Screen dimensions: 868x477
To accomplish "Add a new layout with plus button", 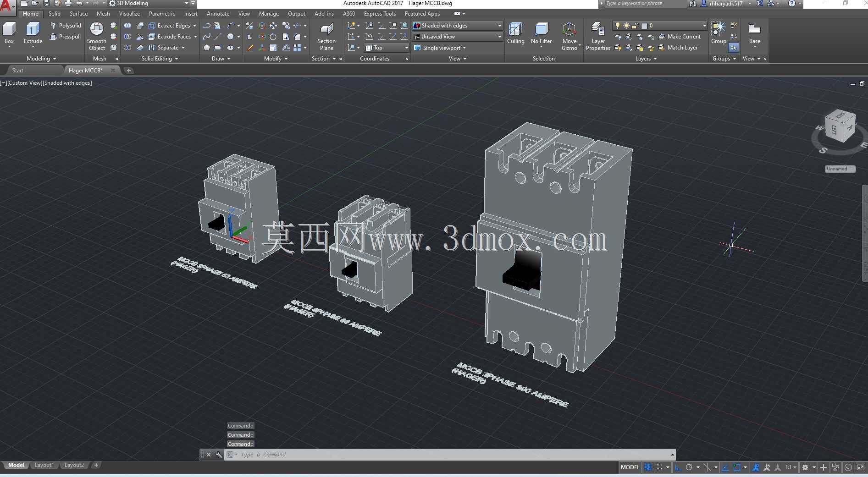I will coord(96,466).
